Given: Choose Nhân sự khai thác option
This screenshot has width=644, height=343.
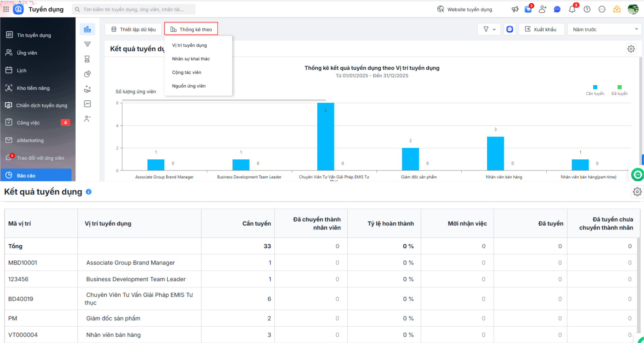Looking at the screenshot, I should [191, 59].
